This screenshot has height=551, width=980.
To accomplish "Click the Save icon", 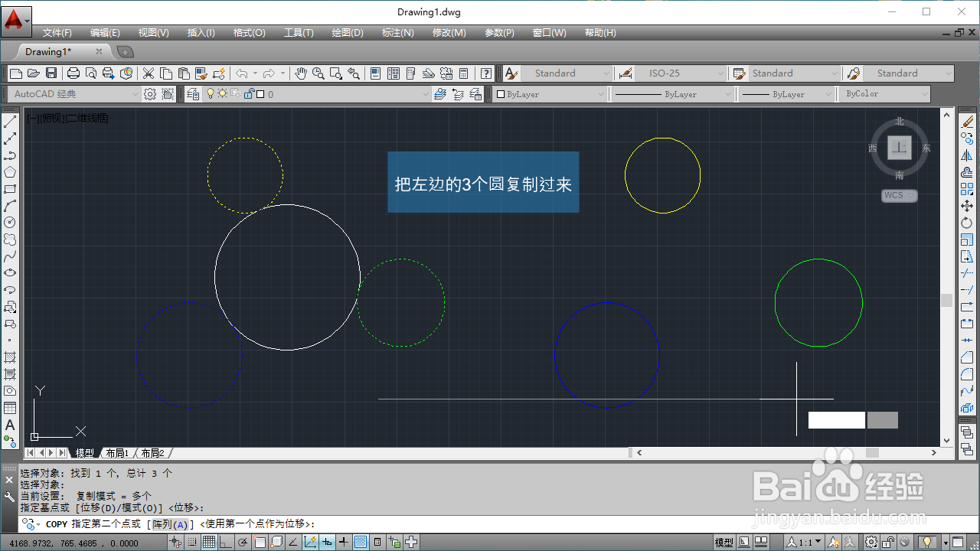I will pos(51,73).
